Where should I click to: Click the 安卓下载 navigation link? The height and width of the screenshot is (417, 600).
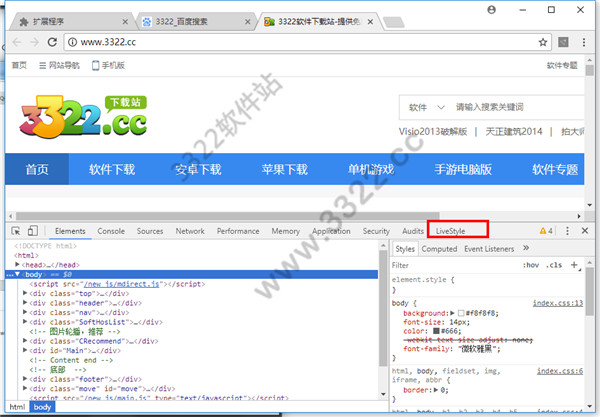pos(198,169)
